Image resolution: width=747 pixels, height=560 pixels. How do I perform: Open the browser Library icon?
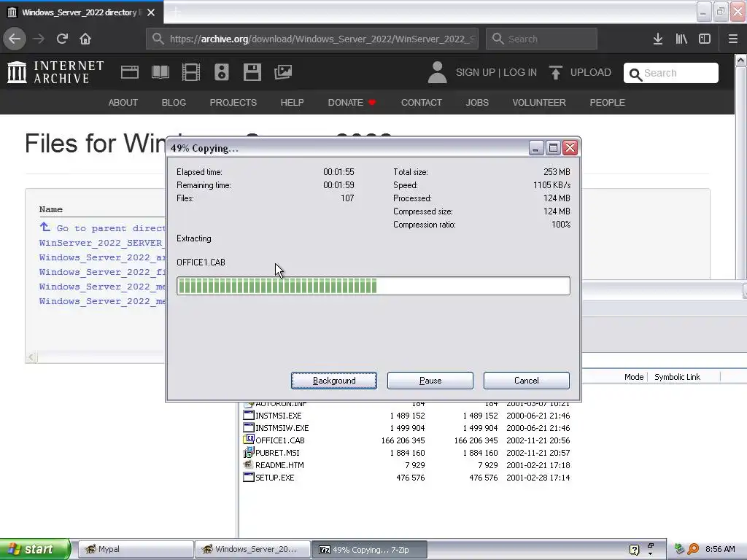[681, 39]
